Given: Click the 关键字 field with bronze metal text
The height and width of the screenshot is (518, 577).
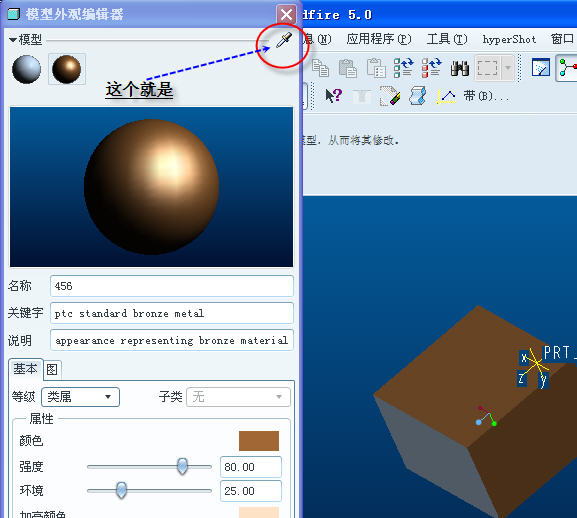Looking at the screenshot, I should click(x=171, y=313).
